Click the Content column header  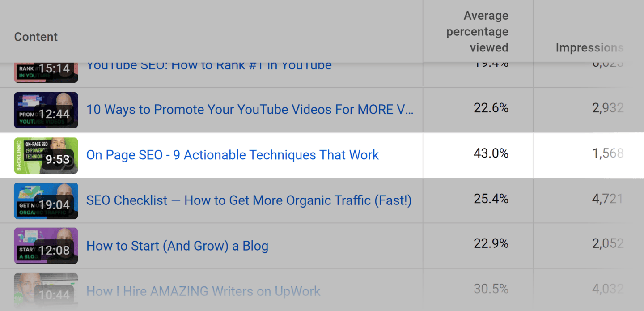35,37
